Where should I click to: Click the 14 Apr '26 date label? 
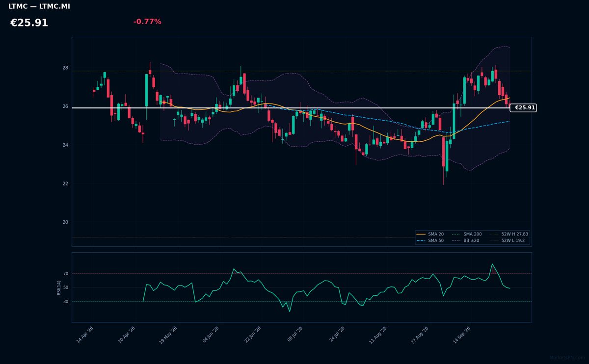pos(85,335)
